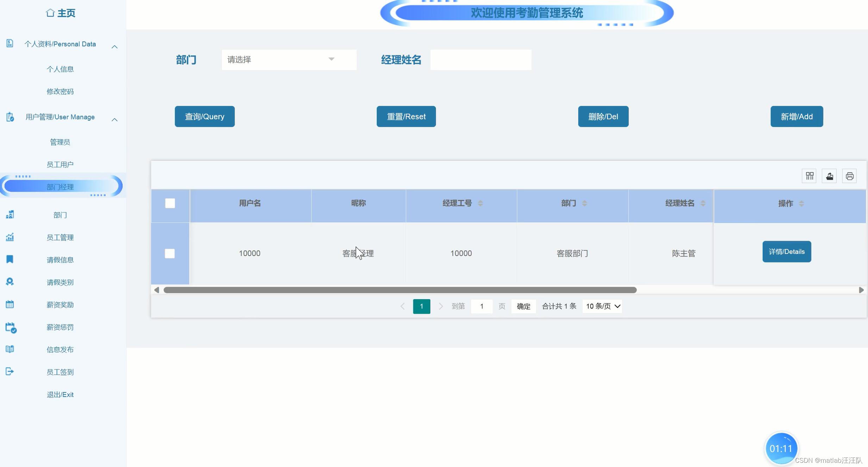Click the printer icon in table toolbar

tap(849, 176)
